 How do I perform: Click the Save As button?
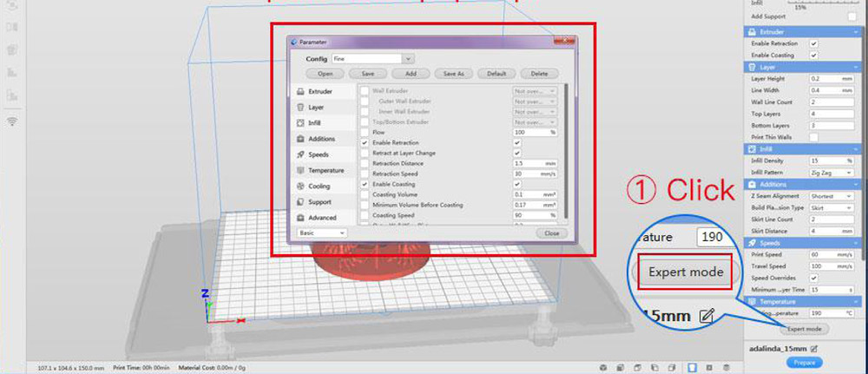[454, 74]
